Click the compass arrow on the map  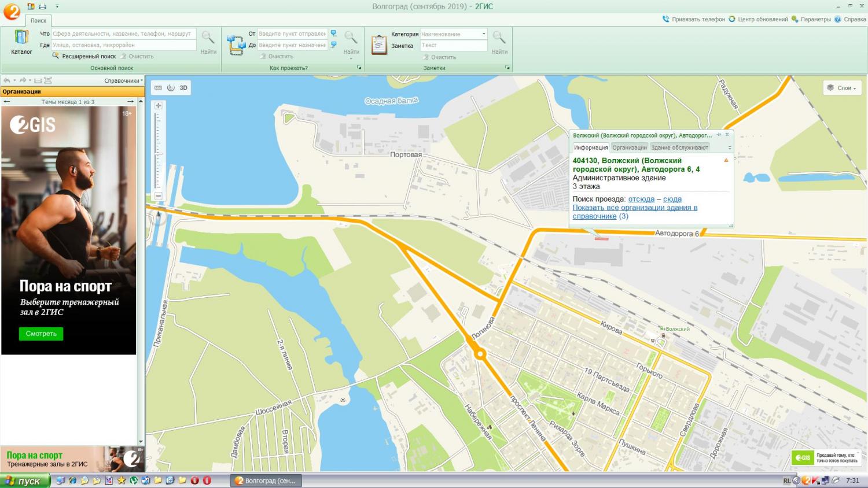coord(158,215)
